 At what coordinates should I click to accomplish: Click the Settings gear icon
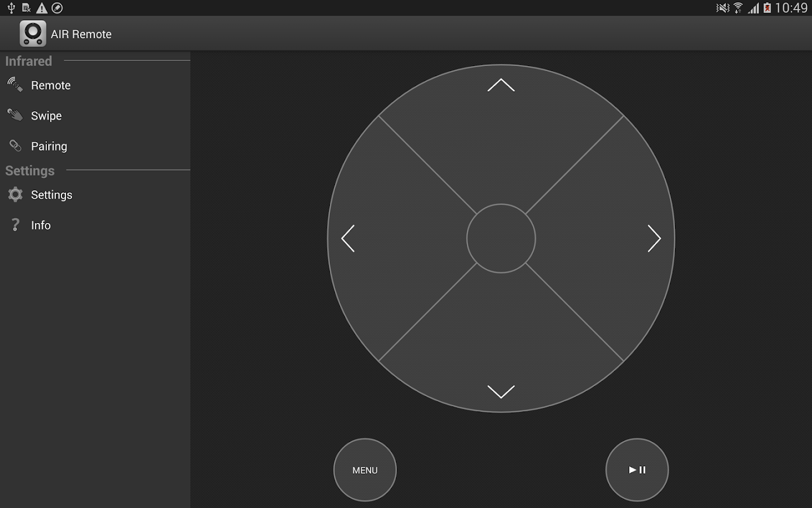[15, 195]
